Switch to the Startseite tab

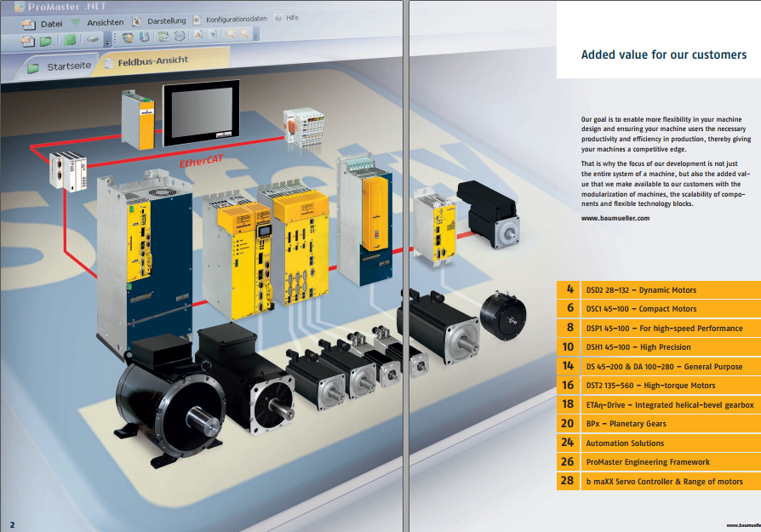(60, 66)
